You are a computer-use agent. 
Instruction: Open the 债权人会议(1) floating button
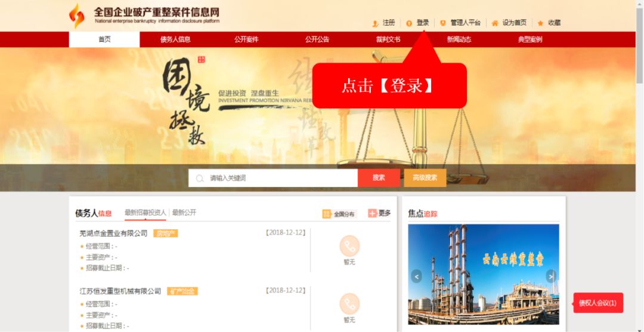[598, 303]
